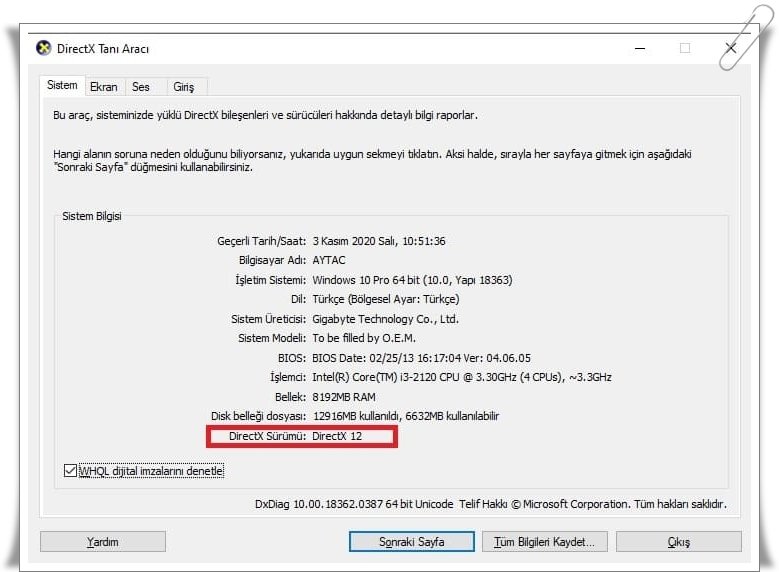Image resolution: width=779 pixels, height=572 pixels.
Task: Click the Sistem Modeli label
Action: (272, 338)
